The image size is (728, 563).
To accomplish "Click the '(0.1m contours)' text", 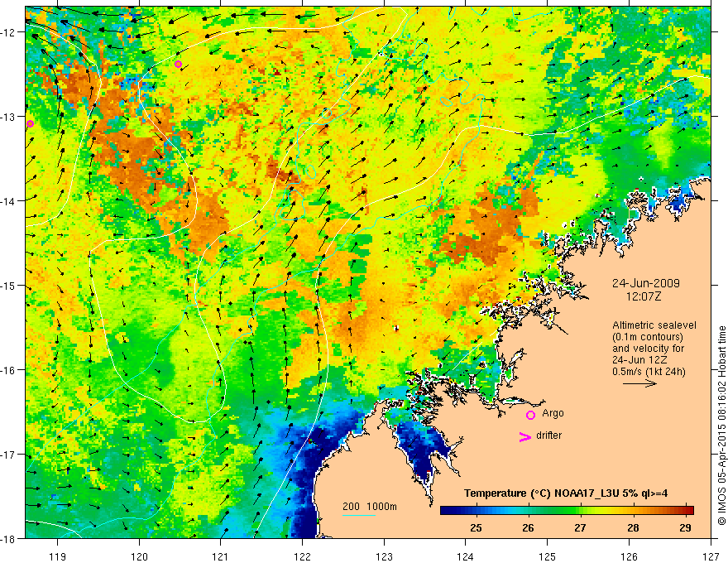I will 648,337.
